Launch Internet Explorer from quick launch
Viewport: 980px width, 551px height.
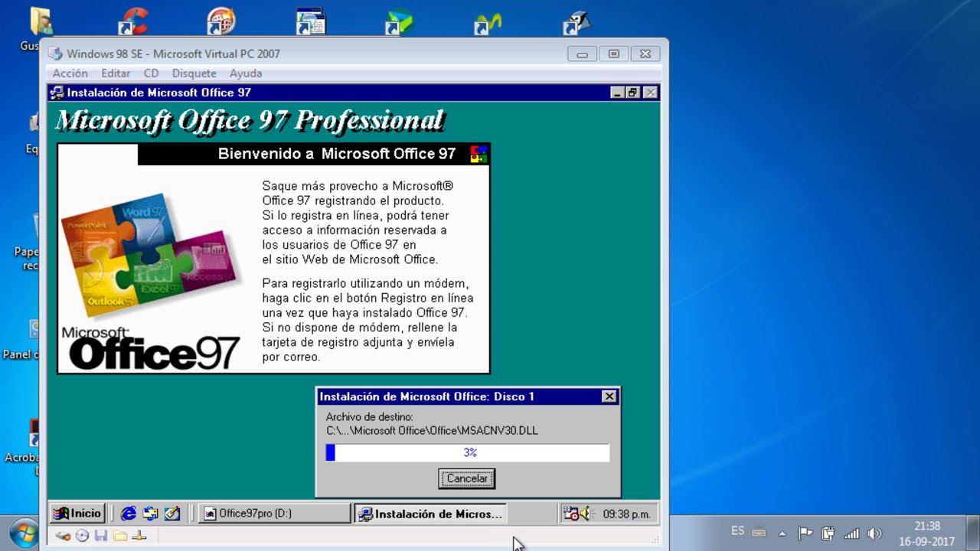tap(129, 514)
